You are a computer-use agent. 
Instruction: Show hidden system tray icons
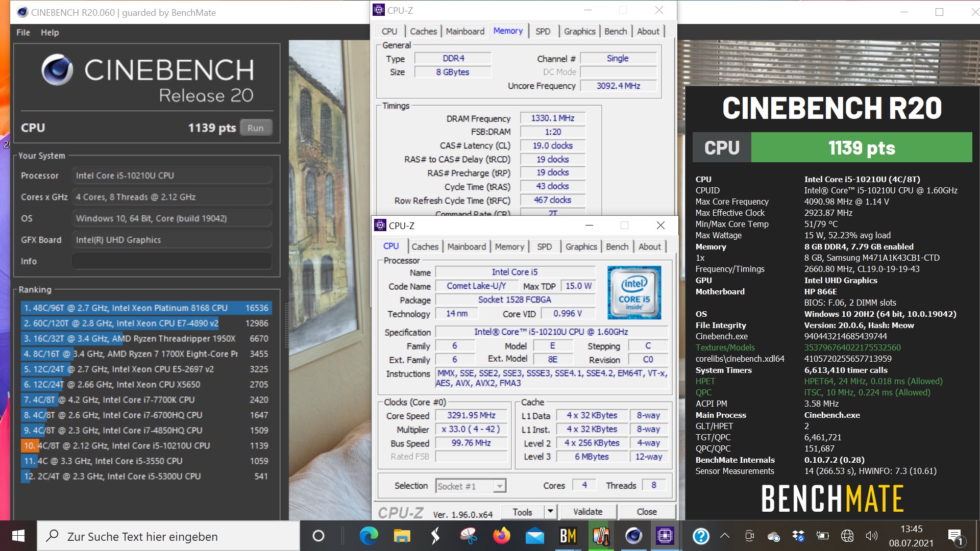[725, 536]
